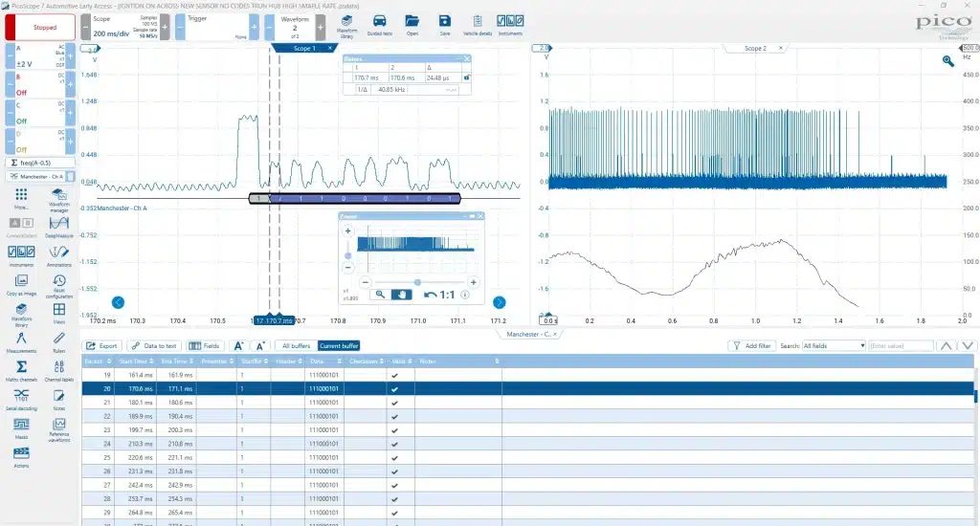
Task: Click Add filter button
Action: pos(752,345)
